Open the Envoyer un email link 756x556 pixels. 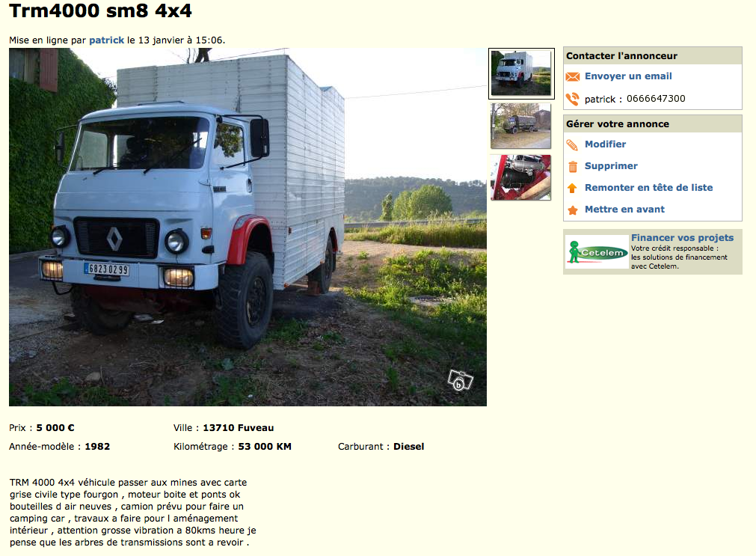click(628, 76)
